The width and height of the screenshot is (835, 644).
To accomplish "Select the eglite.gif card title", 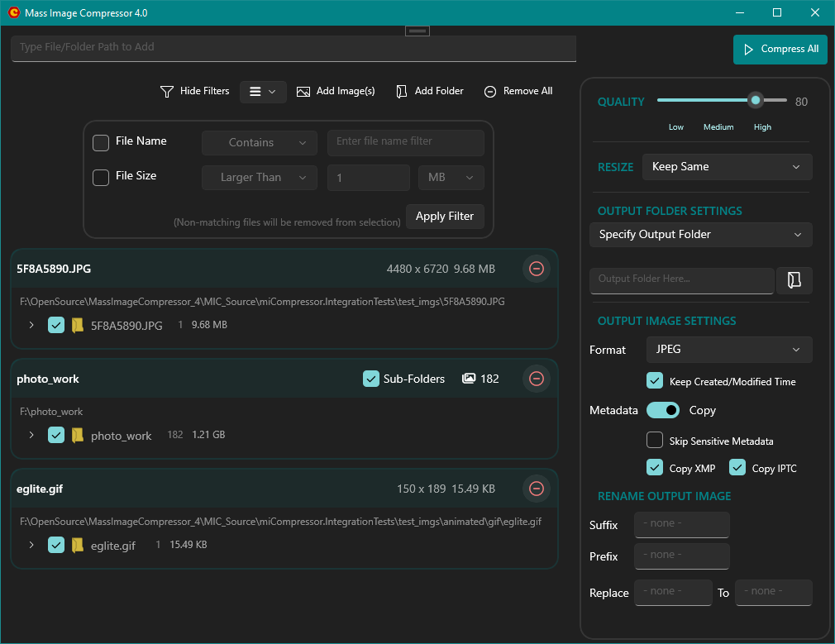I will pyautogui.click(x=40, y=489).
